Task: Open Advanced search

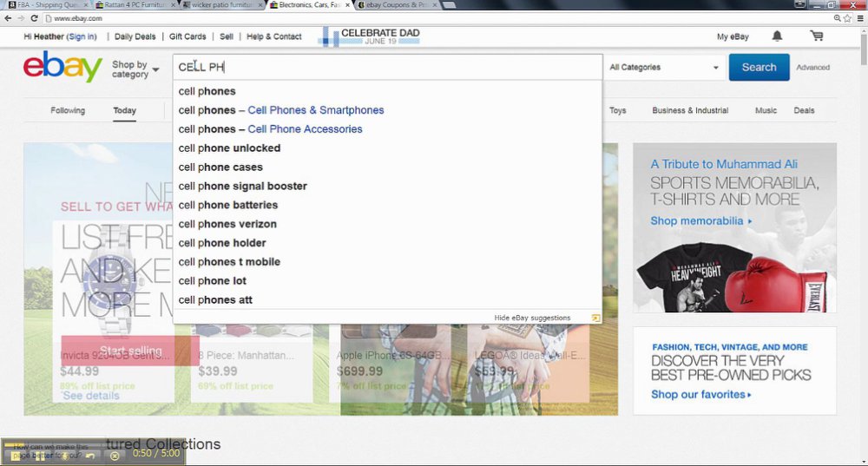Action: [x=812, y=68]
